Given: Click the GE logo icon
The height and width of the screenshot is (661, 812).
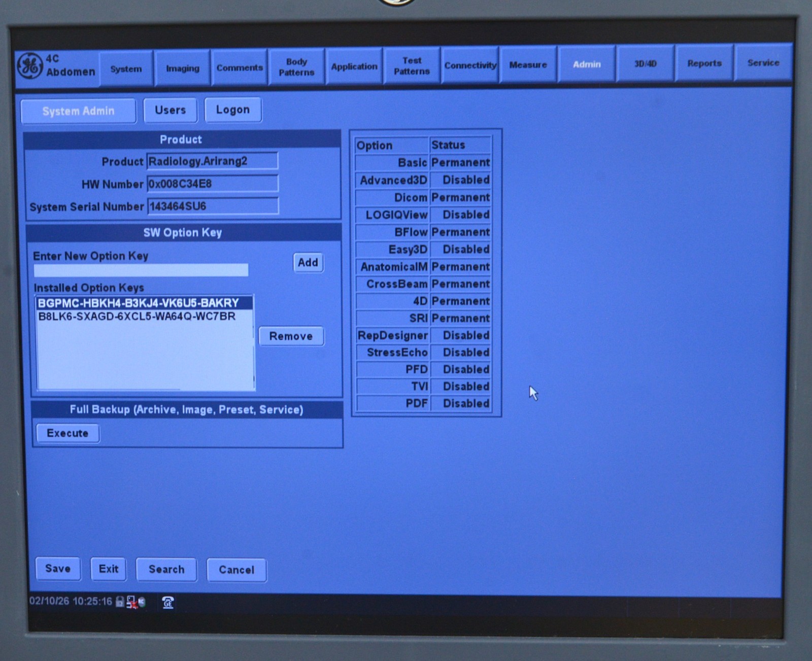Looking at the screenshot, I should [29, 66].
